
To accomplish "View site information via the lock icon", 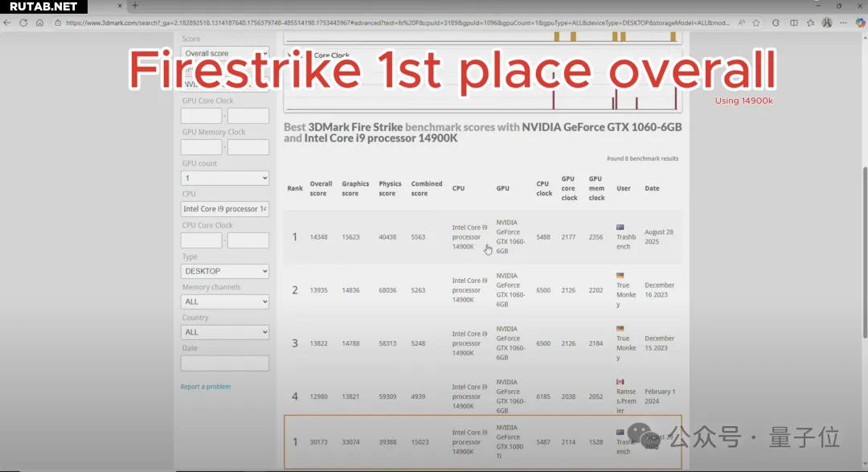I will click(58, 23).
